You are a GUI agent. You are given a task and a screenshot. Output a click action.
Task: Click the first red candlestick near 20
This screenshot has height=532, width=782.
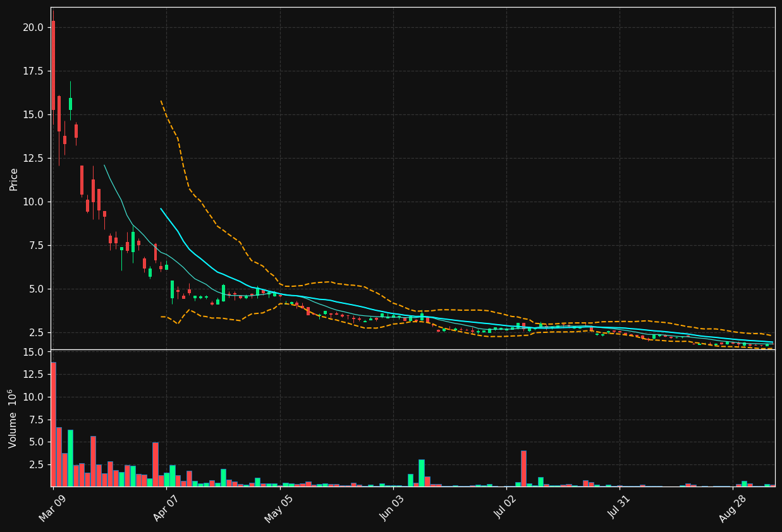coord(53,65)
